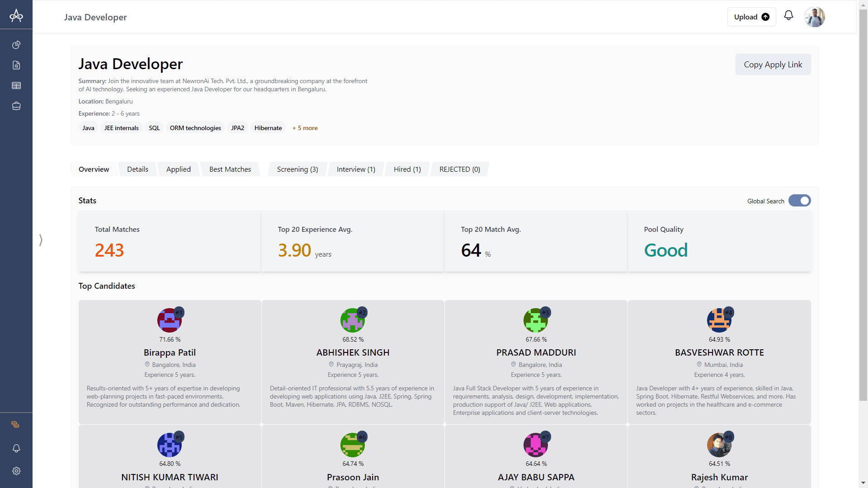The height and width of the screenshot is (488, 868).
Task: Switch to the Best Matches tab
Action: (230, 169)
